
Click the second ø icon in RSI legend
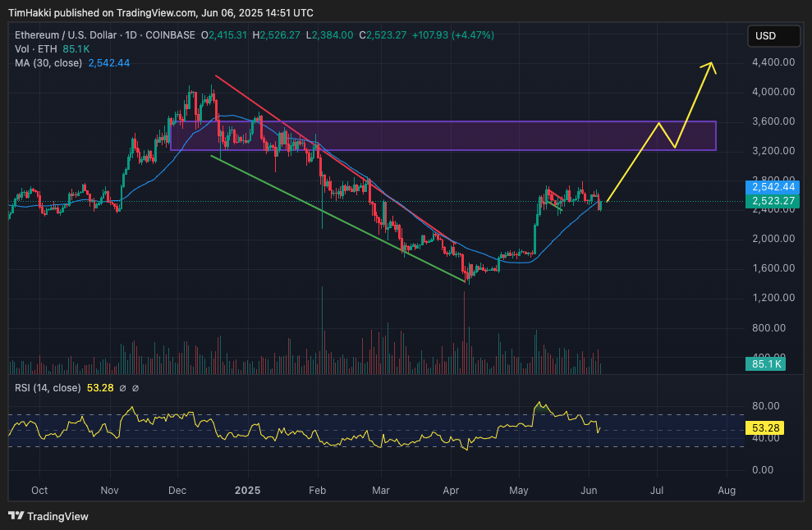point(137,386)
